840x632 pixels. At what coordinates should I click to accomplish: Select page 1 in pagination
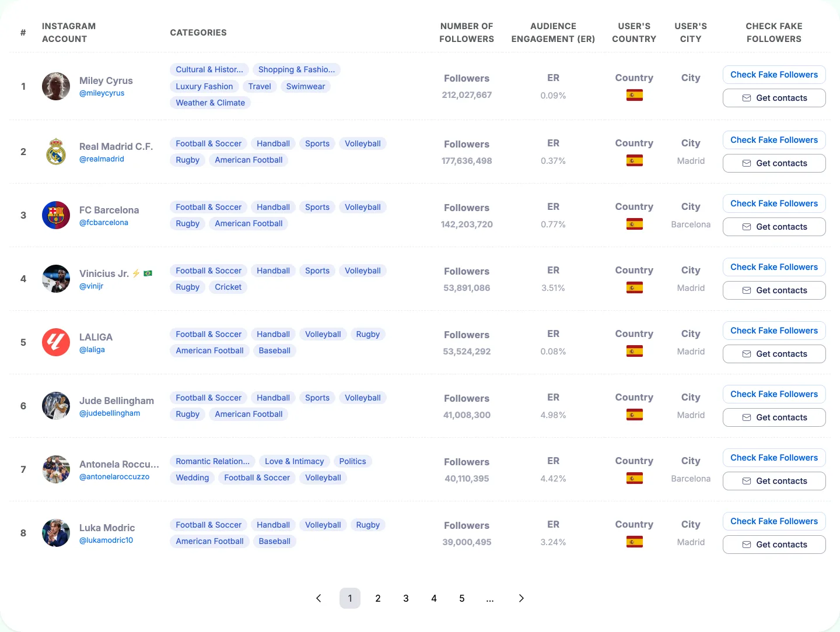point(350,598)
